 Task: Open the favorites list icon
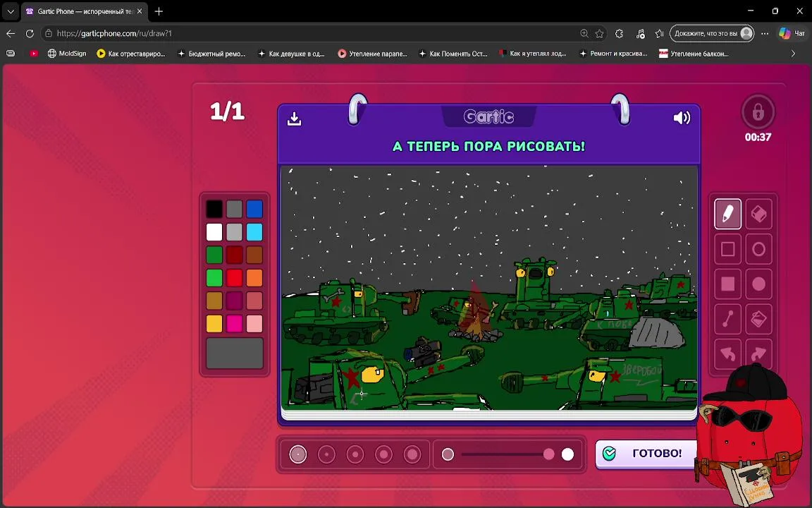659,33
